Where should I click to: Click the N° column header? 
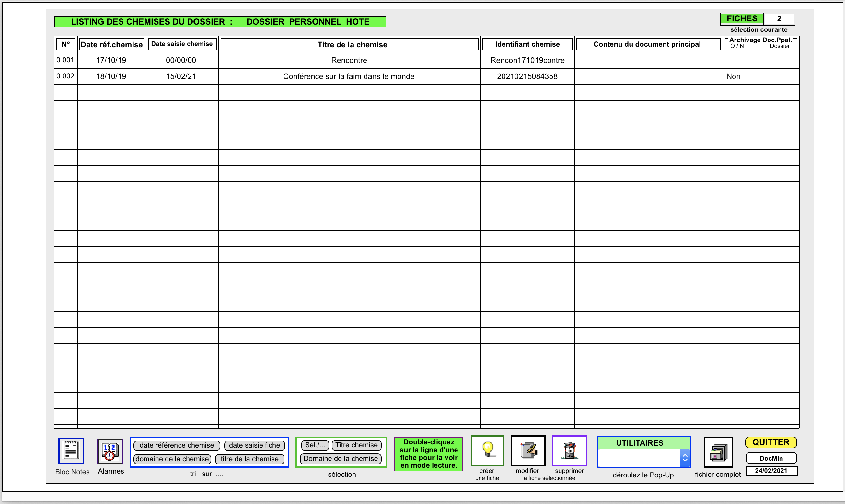tap(66, 44)
